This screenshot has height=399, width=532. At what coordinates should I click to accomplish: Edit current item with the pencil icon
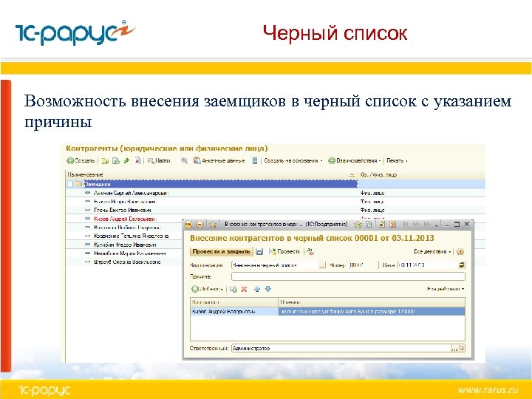127,161
